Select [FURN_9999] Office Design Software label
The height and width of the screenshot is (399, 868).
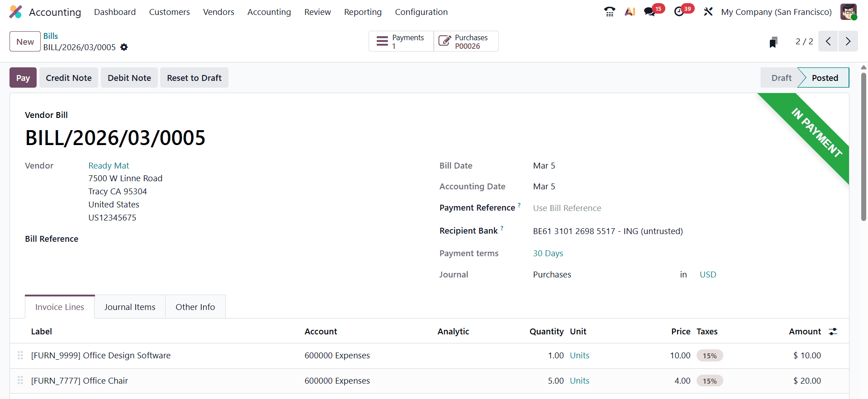click(x=101, y=355)
